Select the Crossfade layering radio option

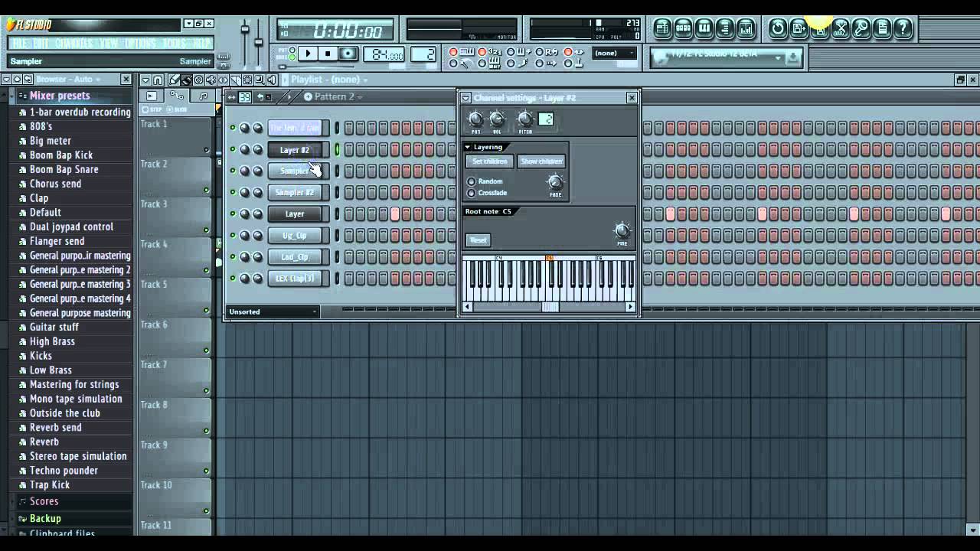pos(472,193)
